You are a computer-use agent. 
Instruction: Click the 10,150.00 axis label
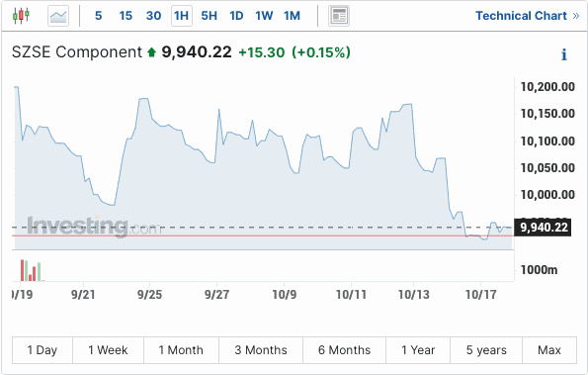[x=547, y=114]
